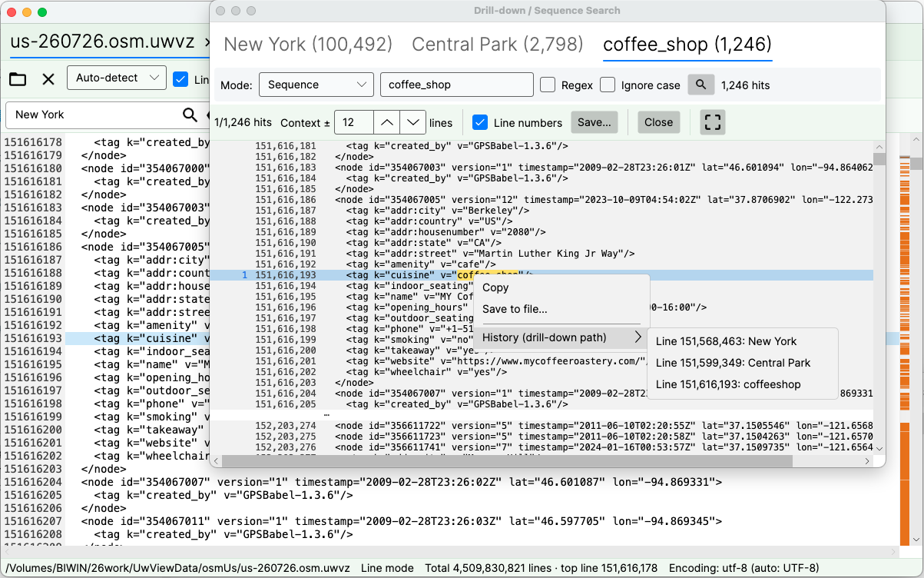The image size is (924, 578).
Task: Click the down arrow of the drill-down vertical scrollbar
Action: tap(879, 449)
